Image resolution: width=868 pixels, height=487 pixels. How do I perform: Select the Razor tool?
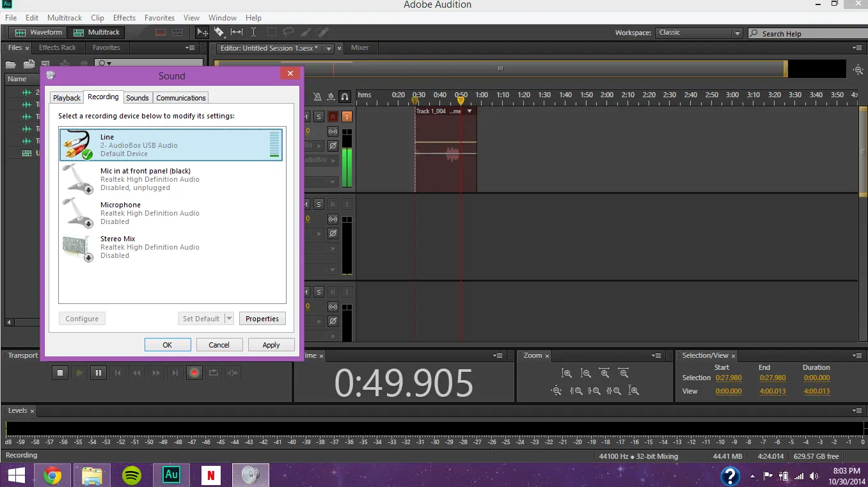(x=219, y=32)
